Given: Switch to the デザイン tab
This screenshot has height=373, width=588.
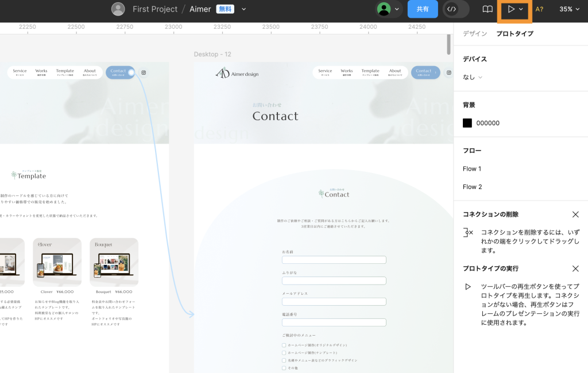Looking at the screenshot, I should (475, 34).
